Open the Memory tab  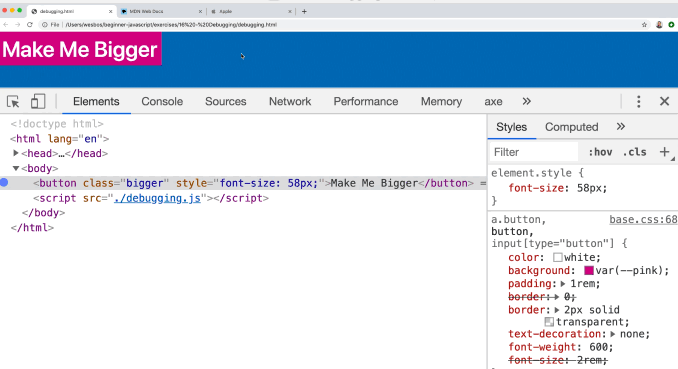pyautogui.click(x=441, y=102)
